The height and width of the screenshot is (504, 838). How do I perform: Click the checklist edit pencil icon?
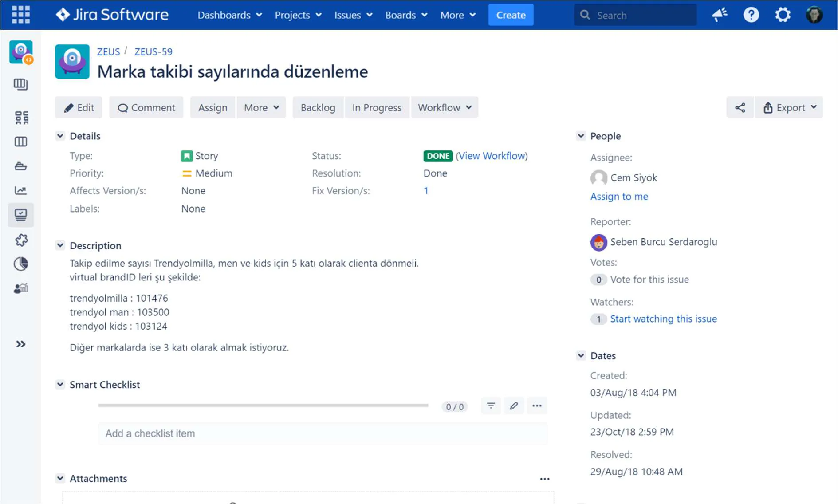coord(514,406)
